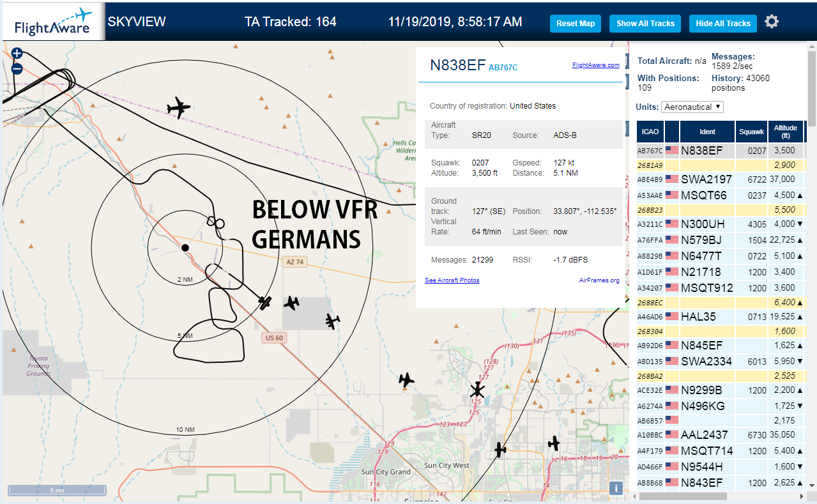This screenshot has height=504, width=817.
Task: Click the SKYVIEW title text
Action: point(137,22)
